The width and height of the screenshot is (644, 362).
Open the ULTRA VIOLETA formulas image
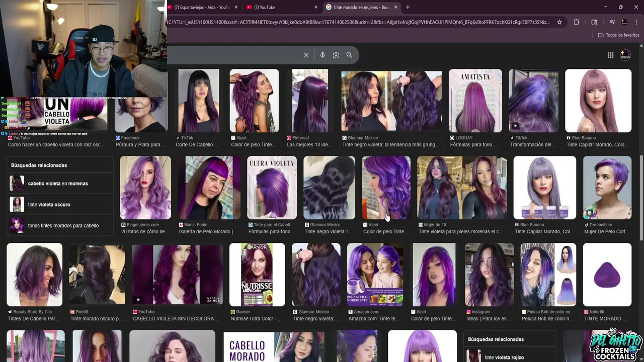pyautogui.click(x=272, y=188)
